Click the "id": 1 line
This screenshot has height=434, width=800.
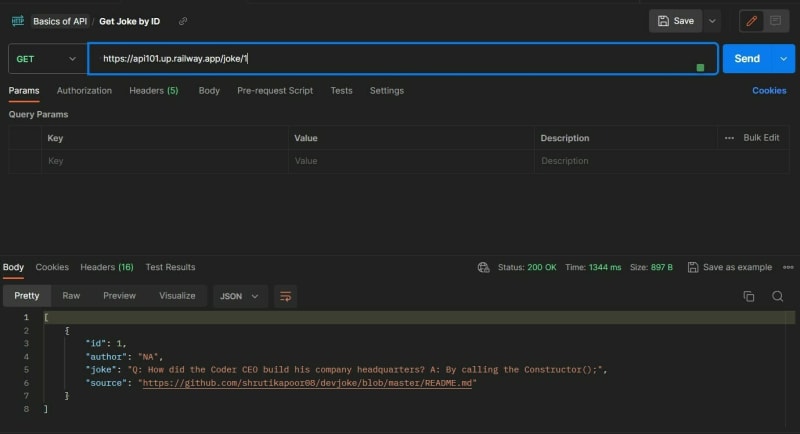coord(106,344)
